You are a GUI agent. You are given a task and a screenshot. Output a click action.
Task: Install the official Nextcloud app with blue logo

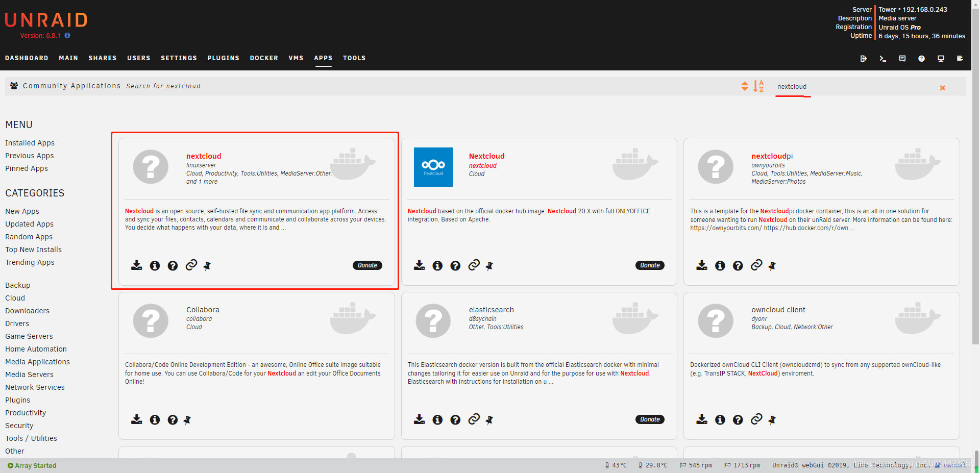(x=420, y=265)
